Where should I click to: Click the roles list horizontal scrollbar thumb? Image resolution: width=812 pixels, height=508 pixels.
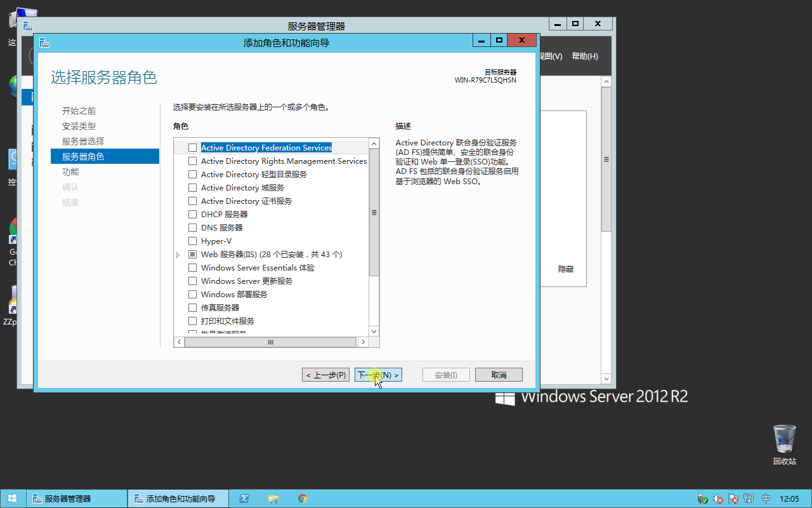270,342
